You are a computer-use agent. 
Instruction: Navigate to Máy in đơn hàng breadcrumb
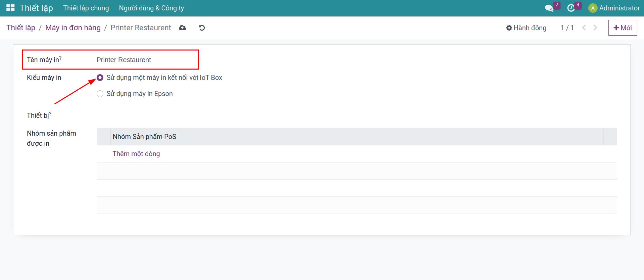pyautogui.click(x=73, y=28)
